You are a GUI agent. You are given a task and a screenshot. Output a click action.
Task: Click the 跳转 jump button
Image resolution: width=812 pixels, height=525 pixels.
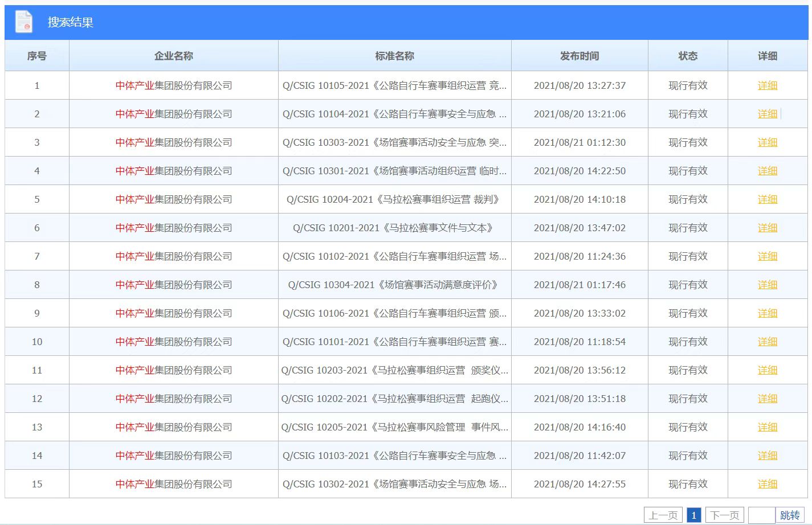pyautogui.click(x=790, y=515)
